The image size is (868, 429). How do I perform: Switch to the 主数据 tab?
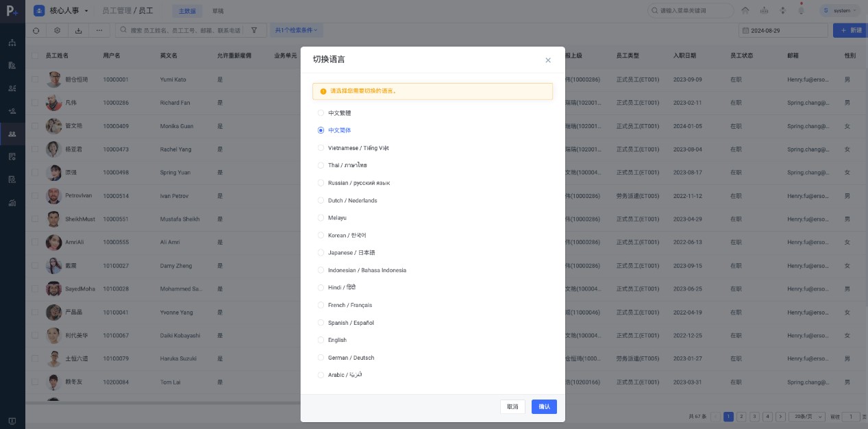[186, 11]
